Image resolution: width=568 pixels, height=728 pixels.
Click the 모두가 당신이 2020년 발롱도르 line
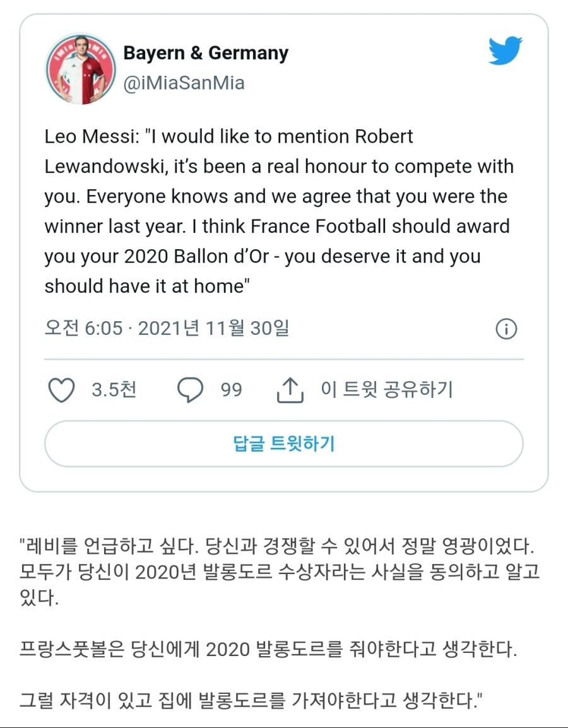[x=280, y=572]
